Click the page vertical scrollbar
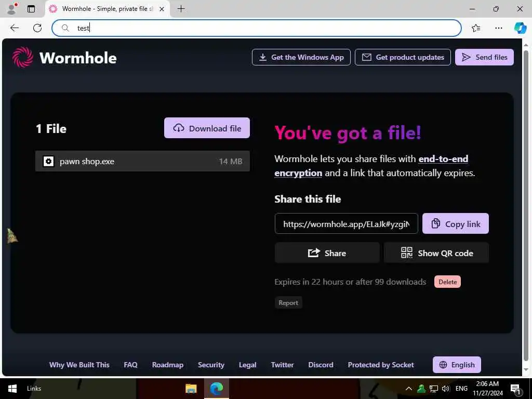532x399 pixels. (x=526, y=206)
